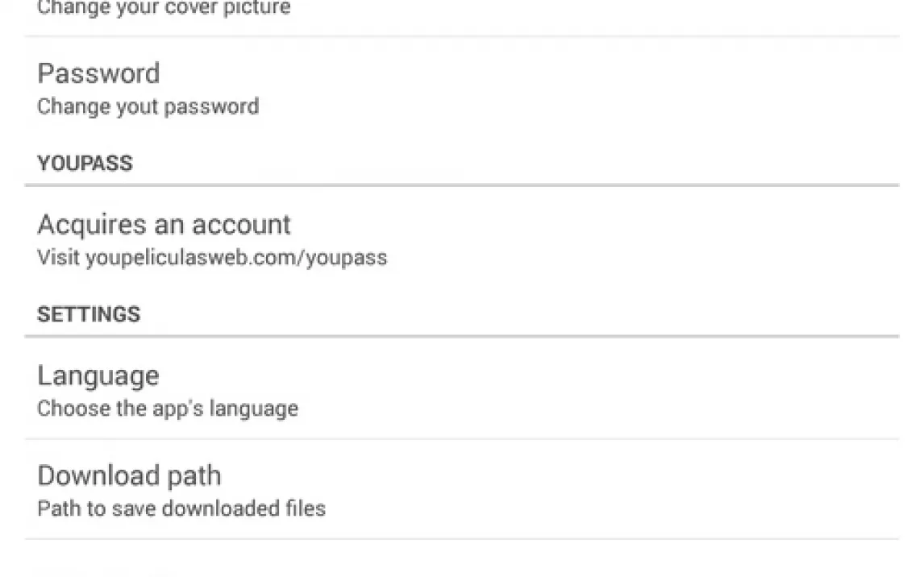Click the YOUPASS section header
Image resolution: width=924 pixels, height=577 pixels.
pyautogui.click(x=85, y=163)
